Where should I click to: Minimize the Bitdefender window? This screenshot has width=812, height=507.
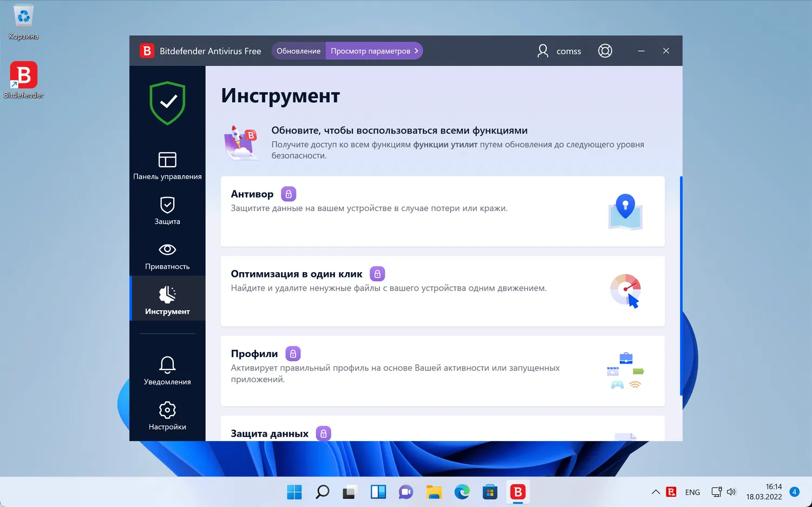pyautogui.click(x=641, y=51)
